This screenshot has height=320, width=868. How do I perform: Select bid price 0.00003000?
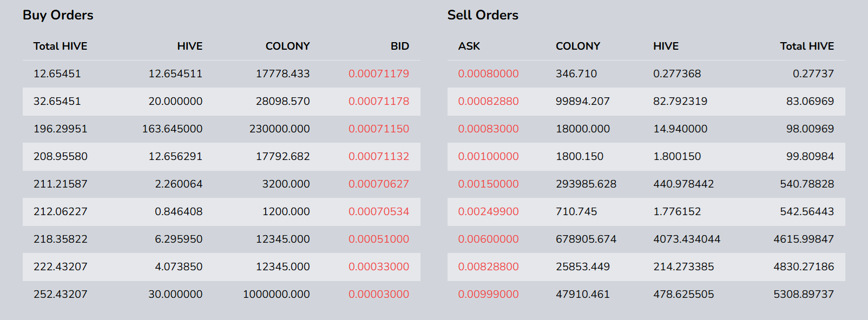[378, 294]
